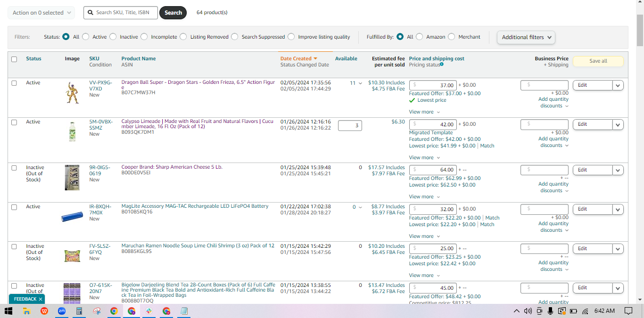Viewport: 644px width, 318px height.
Task: Edit price field showing 37.00
Action: 433,85
